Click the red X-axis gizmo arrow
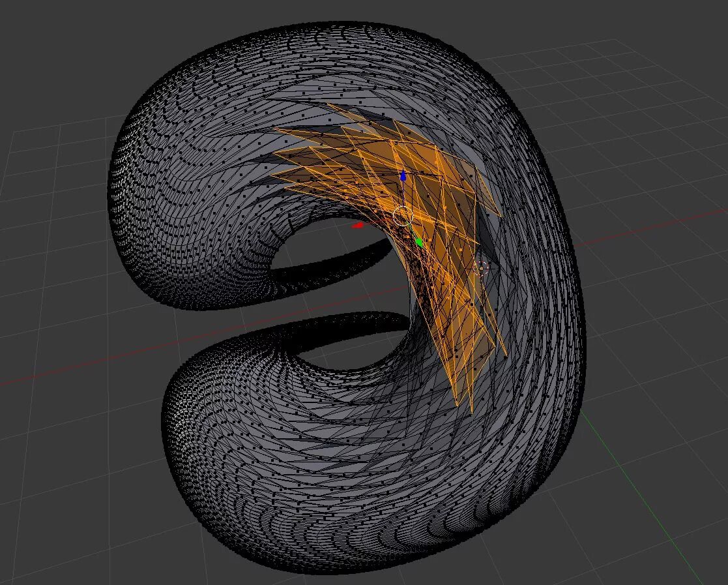The width and height of the screenshot is (728, 585). [358, 226]
